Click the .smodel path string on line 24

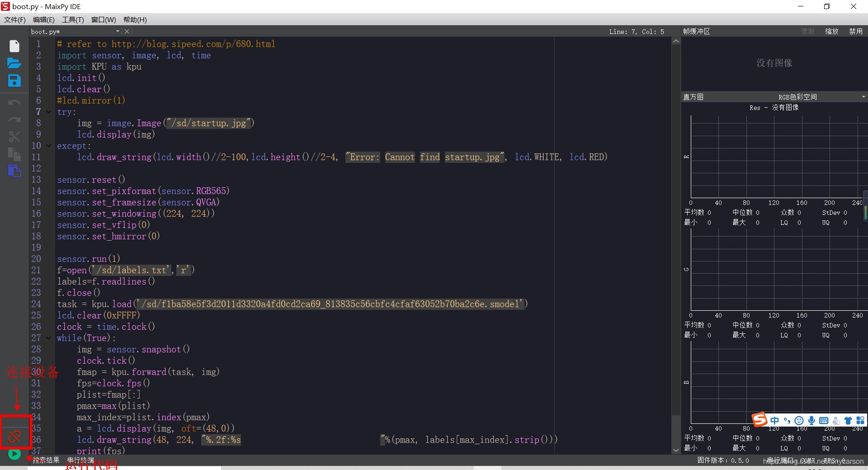(x=330, y=304)
